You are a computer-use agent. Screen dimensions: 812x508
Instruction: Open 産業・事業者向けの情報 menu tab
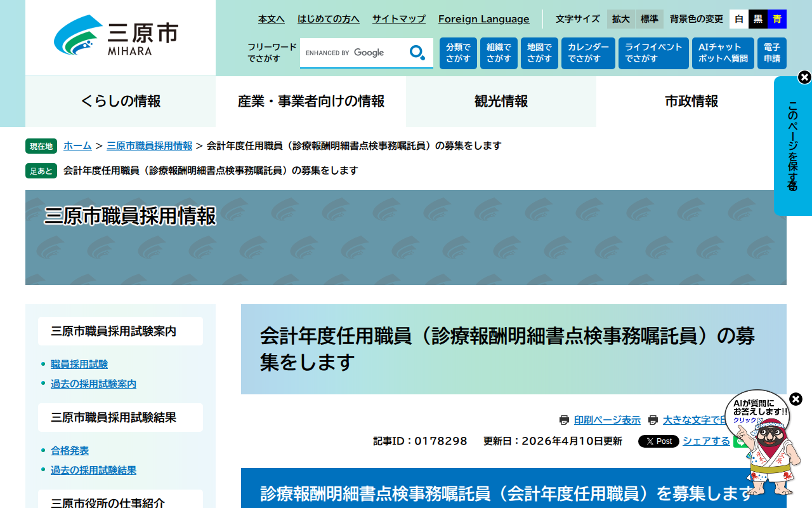pos(311,102)
